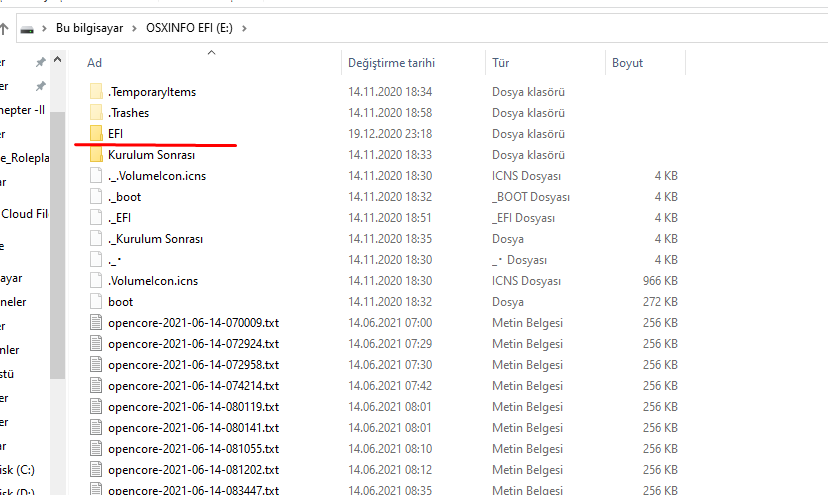Click the drive icon in address bar
This screenshot has width=828, height=495.
point(28,29)
